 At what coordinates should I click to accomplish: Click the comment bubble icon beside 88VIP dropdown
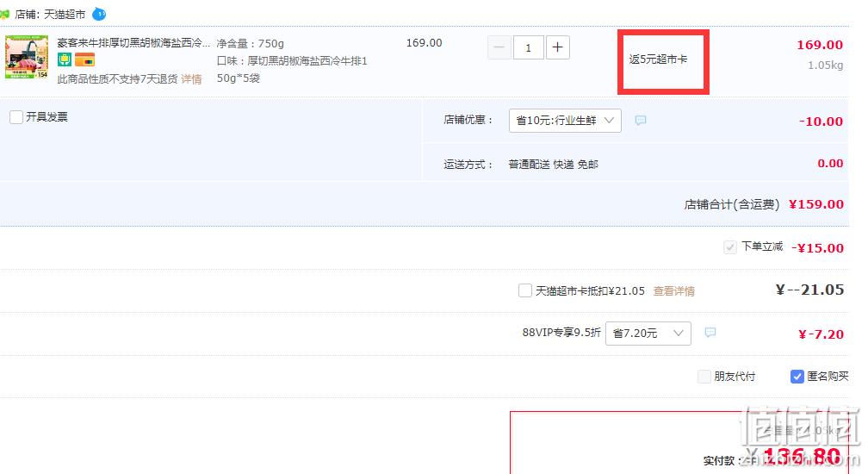coord(710,333)
